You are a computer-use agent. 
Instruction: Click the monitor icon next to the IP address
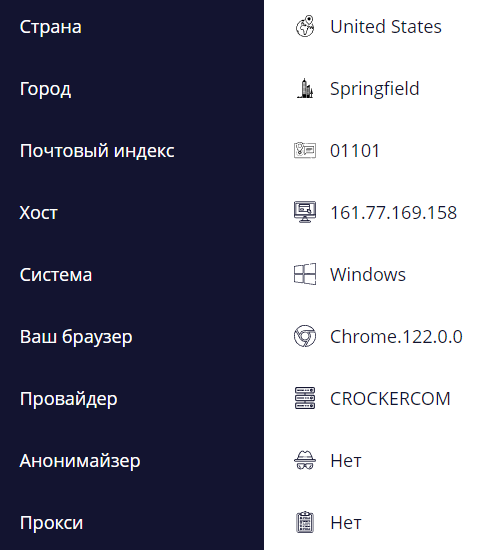point(305,212)
